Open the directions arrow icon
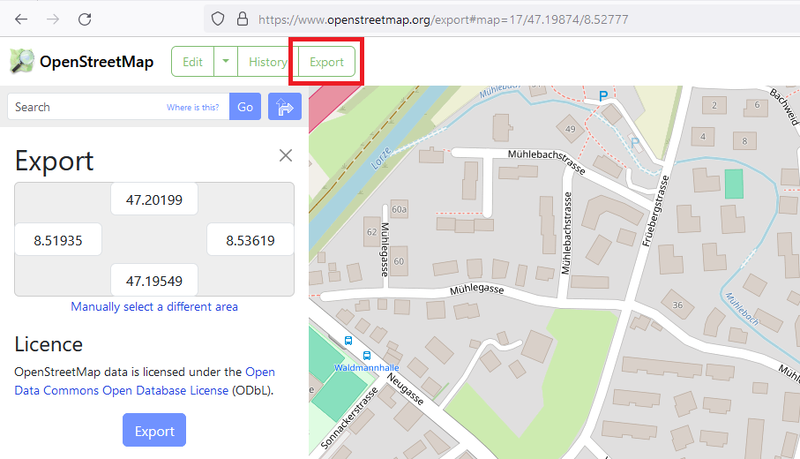The image size is (800, 459). [x=285, y=107]
